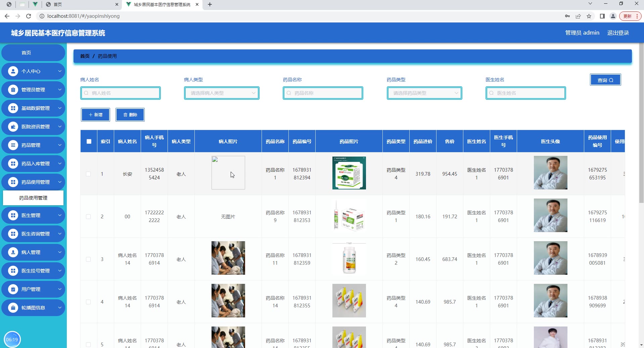
Task: Check the checkbox for row 1 长安
Action: point(88,174)
